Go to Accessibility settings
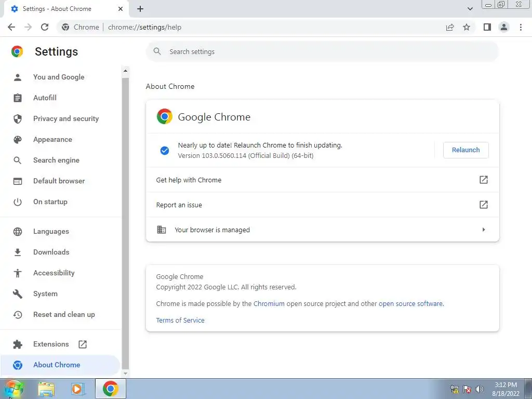 click(x=54, y=273)
